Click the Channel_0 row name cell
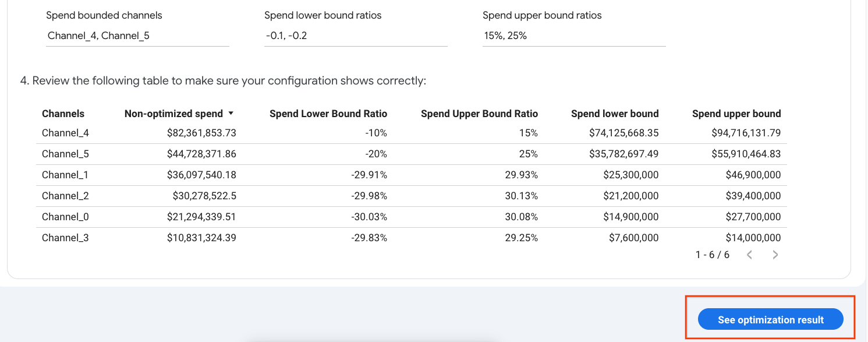Viewport: 868px width, 342px height. click(65, 217)
